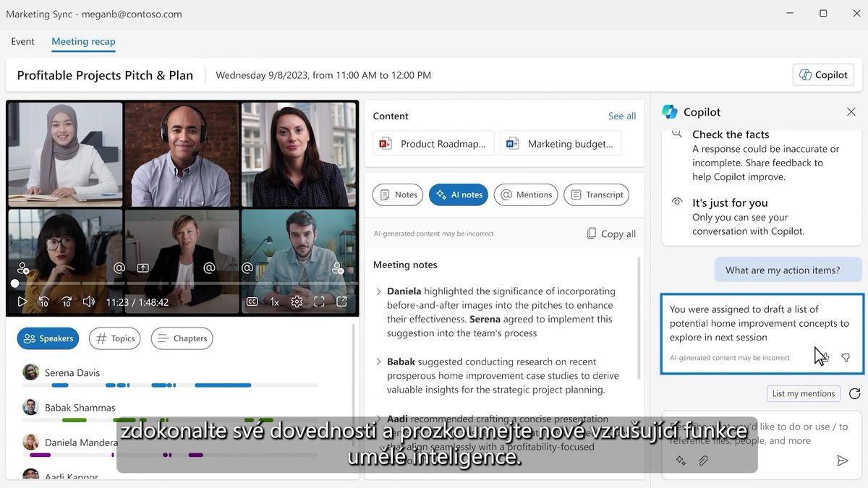Play the meeting recording
The image size is (868, 488).
22,302
